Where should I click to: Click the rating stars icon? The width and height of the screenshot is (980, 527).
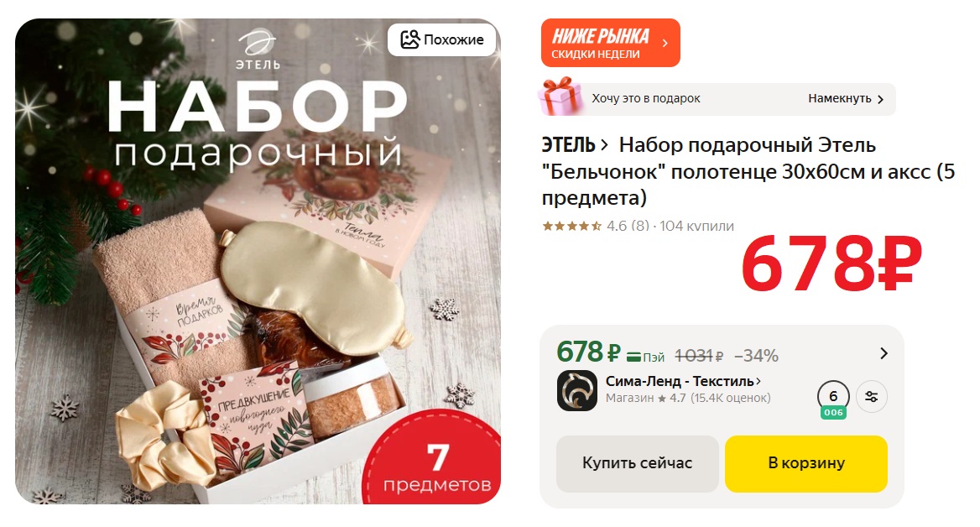click(572, 227)
